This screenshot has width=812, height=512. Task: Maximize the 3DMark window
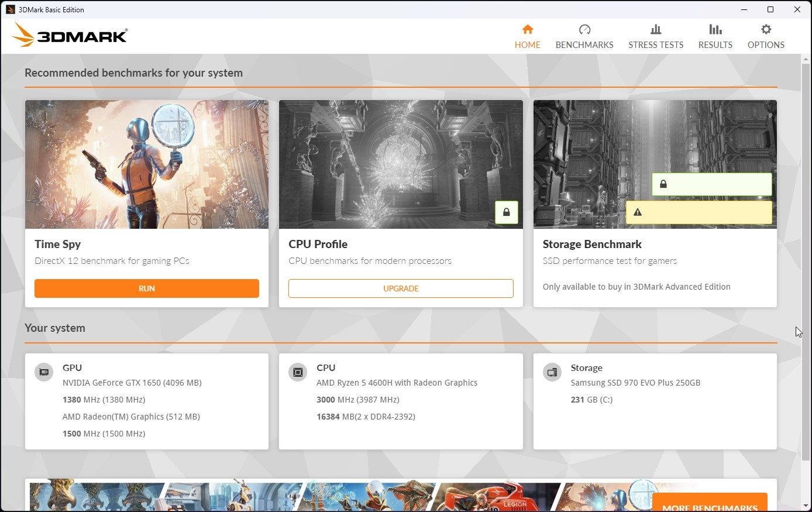pos(770,9)
